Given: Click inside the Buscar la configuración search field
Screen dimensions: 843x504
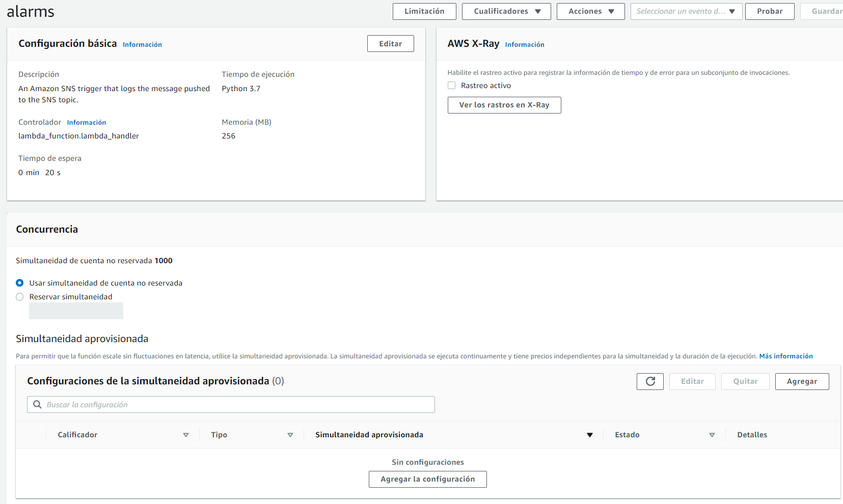Looking at the screenshot, I should point(204,404).
